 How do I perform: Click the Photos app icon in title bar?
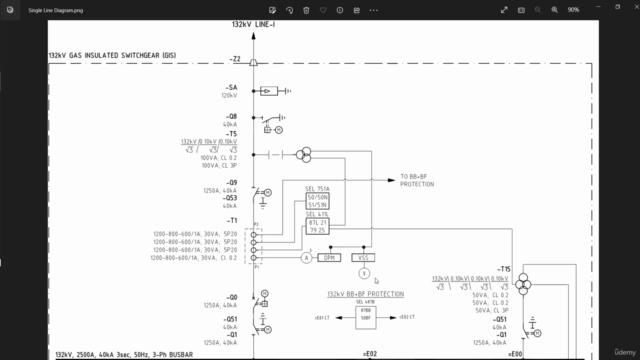pyautogui.click(x=10, y=10)
